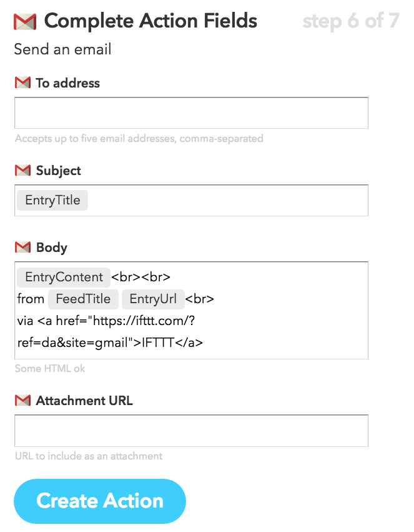Click the Gmail icon beside Complete Action Fields

(25, 22)
